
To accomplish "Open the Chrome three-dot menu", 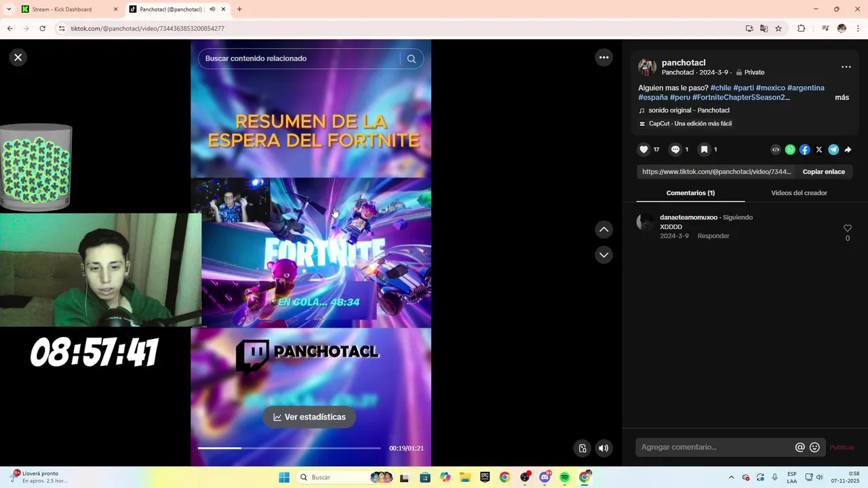I will tap(859, 28).
